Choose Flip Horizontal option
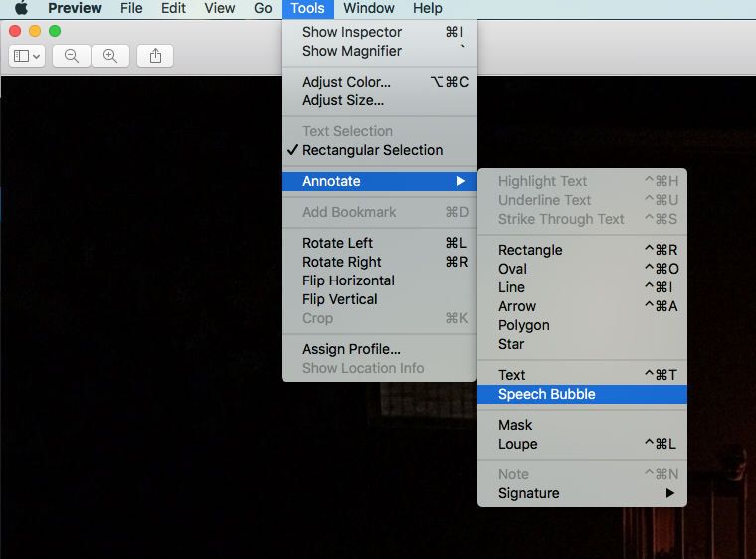 (x=348, y=280)
